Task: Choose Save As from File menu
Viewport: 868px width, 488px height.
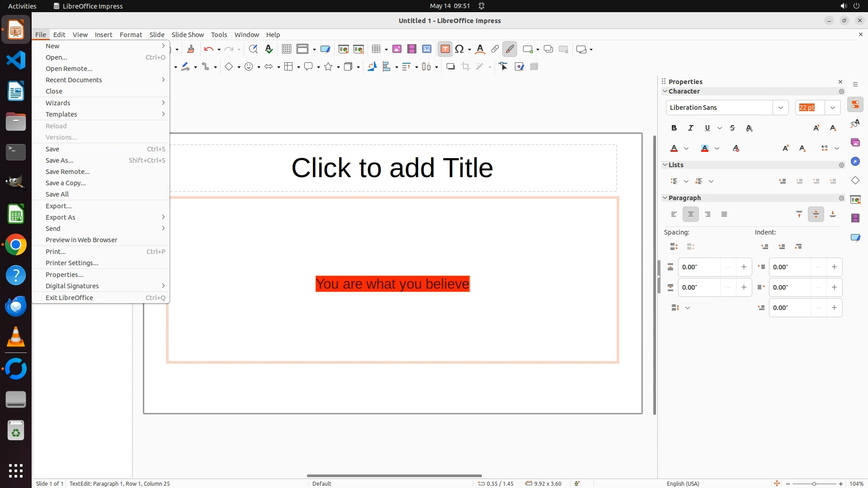Action: pyautogui.click(x=59, y=160)
